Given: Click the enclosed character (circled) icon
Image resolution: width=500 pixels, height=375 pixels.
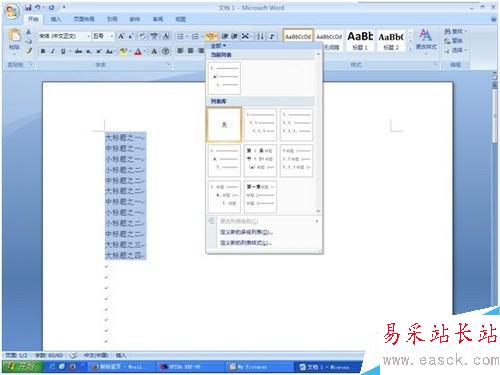Looking at the screenshot, I should (x=166, y=51).
